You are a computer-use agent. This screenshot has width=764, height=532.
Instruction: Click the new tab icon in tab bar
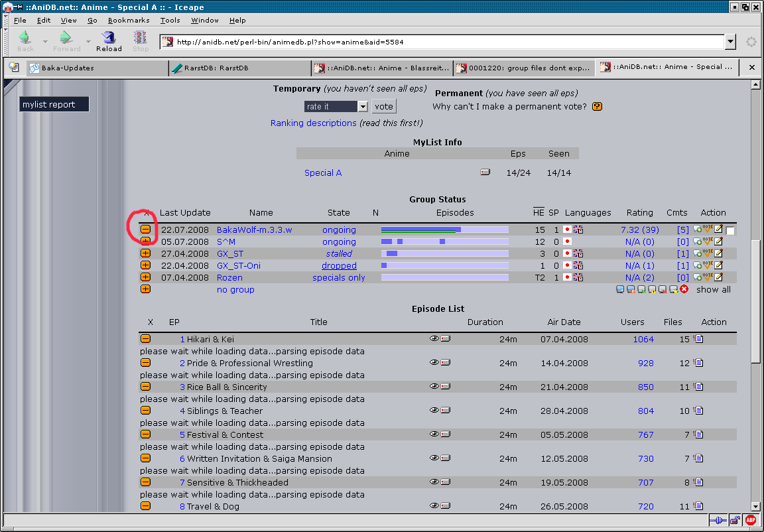click(x=14, y=67)
